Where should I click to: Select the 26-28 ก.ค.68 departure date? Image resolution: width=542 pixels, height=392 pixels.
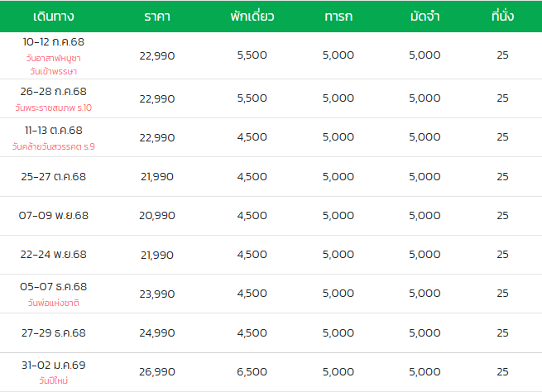(x=54, y=92)
